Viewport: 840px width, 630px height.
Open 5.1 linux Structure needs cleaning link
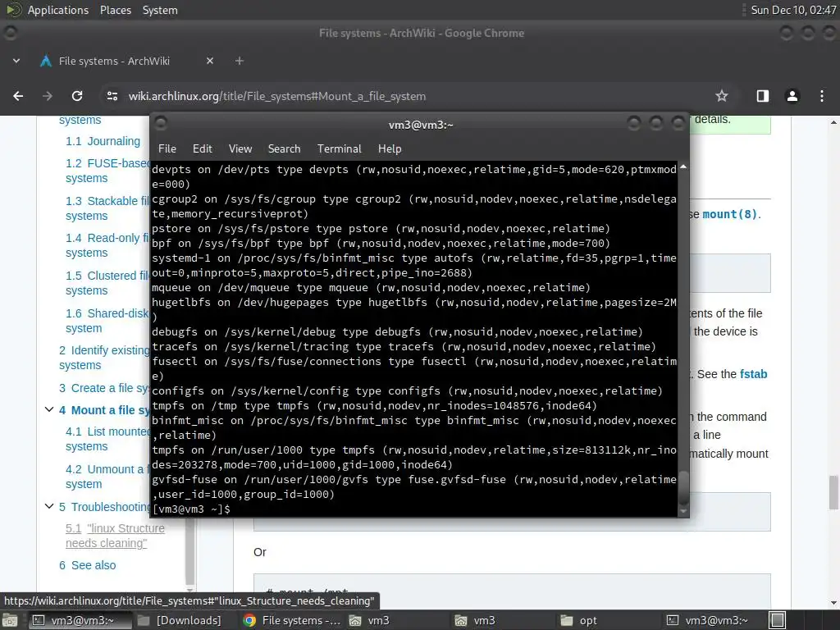[x=115, y=536]
